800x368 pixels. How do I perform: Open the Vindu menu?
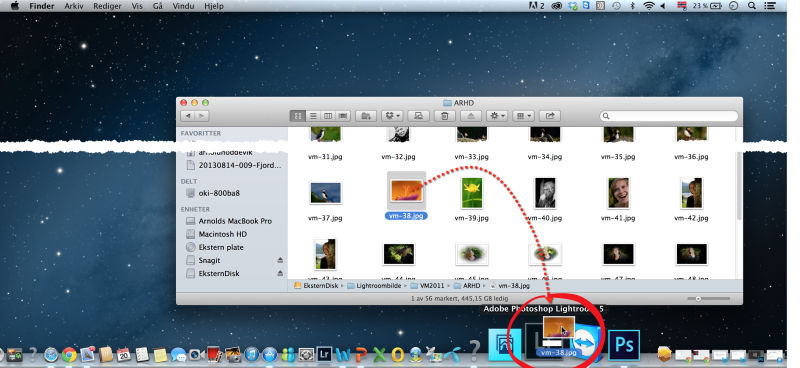click(180, 6)
